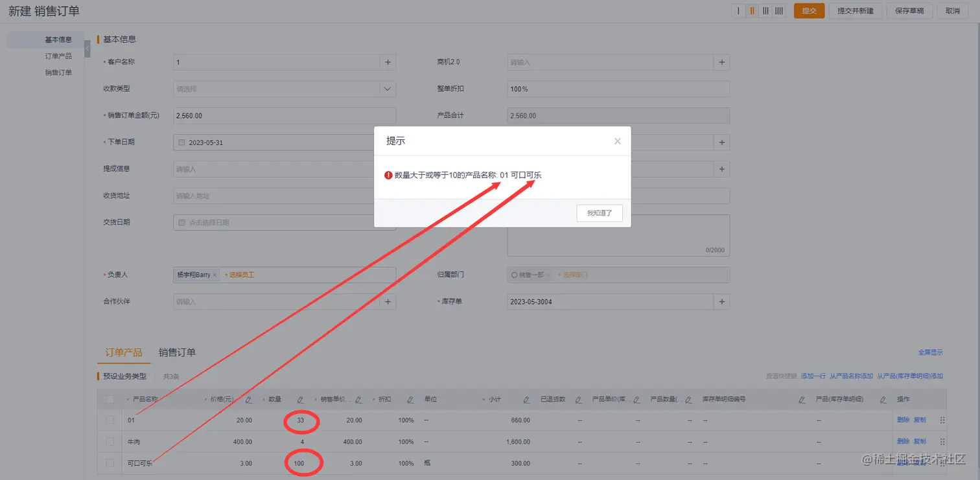The image size is (980, 480).
Task: Click drag handle icon for row 01
Action: click(x=942, y=420)
